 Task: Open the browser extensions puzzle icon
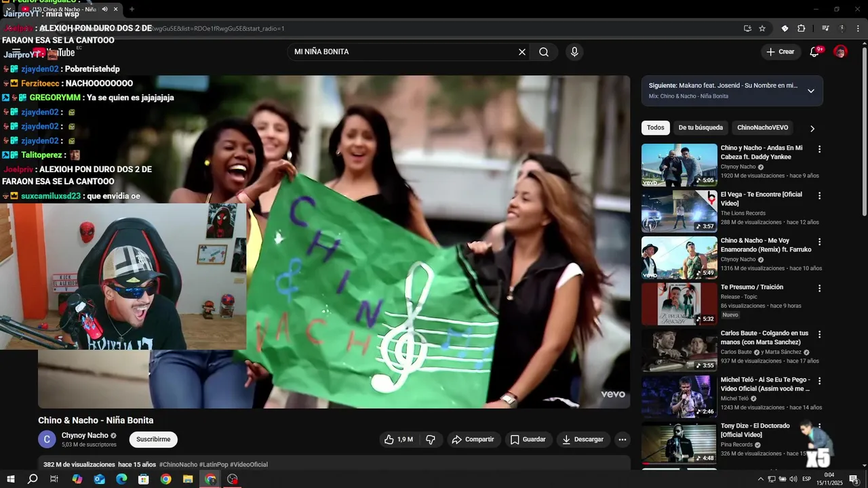click(802, 28)
